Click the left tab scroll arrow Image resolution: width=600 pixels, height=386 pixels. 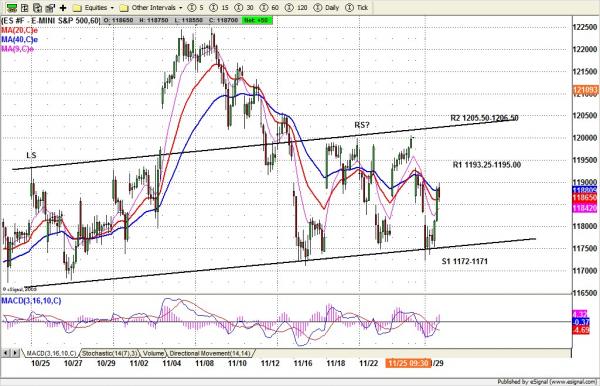point(6,353)
